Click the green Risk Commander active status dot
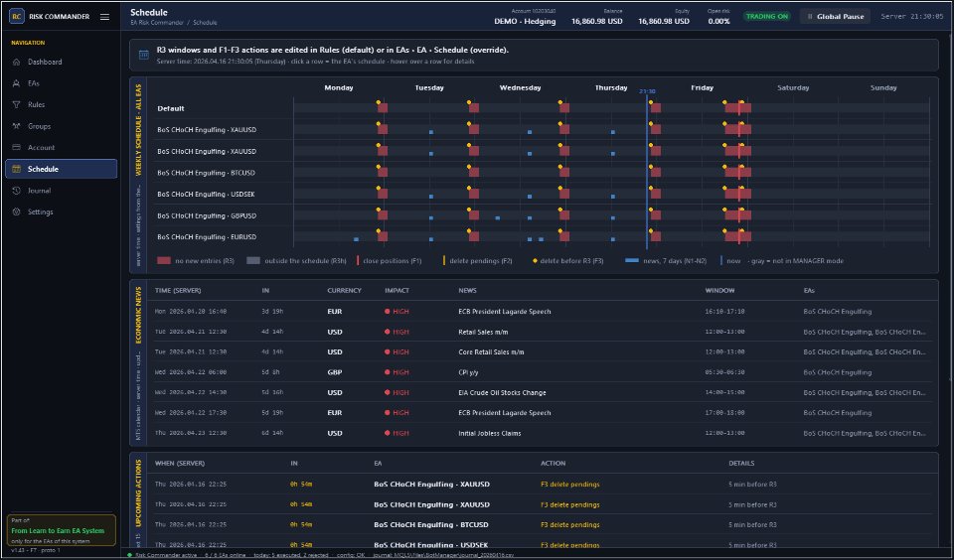 129,555
